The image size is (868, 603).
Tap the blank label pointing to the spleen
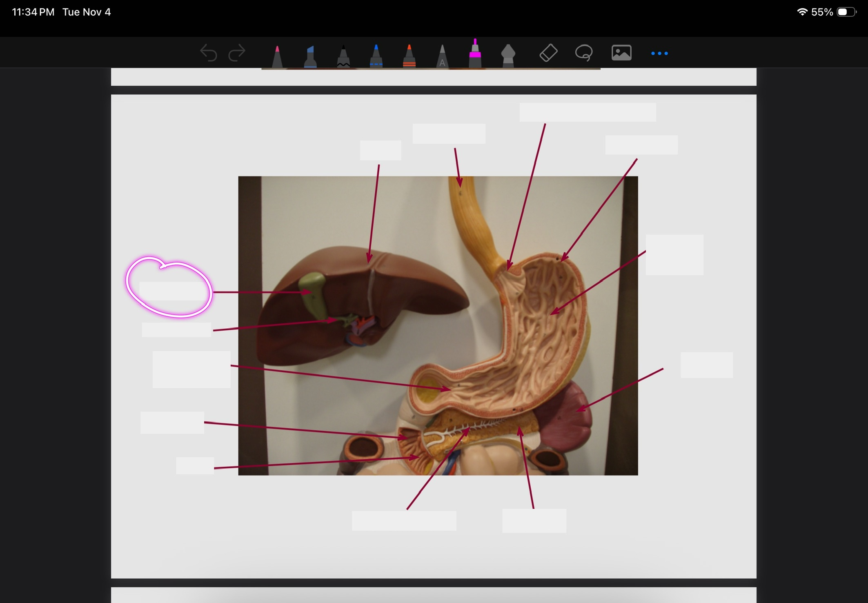706,365
